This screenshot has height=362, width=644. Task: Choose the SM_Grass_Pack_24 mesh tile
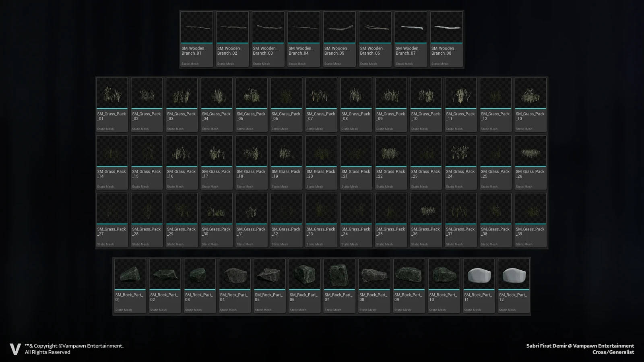[461, 162]
